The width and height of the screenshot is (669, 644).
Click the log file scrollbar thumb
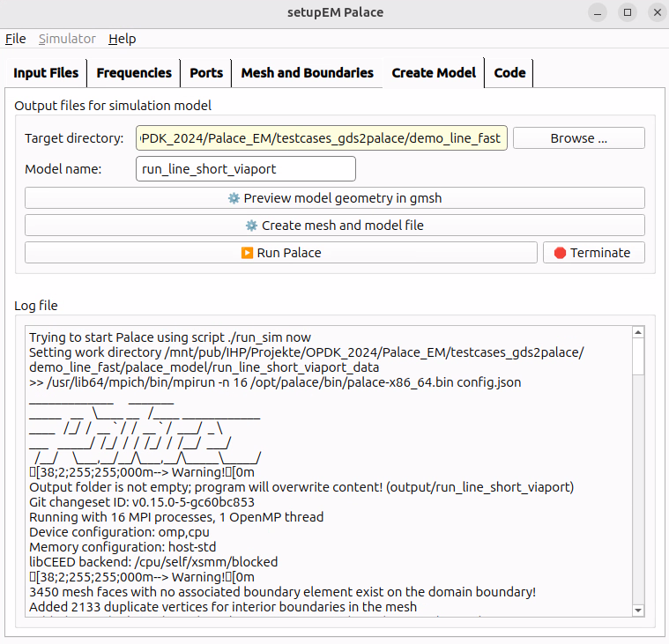[638, 357]
